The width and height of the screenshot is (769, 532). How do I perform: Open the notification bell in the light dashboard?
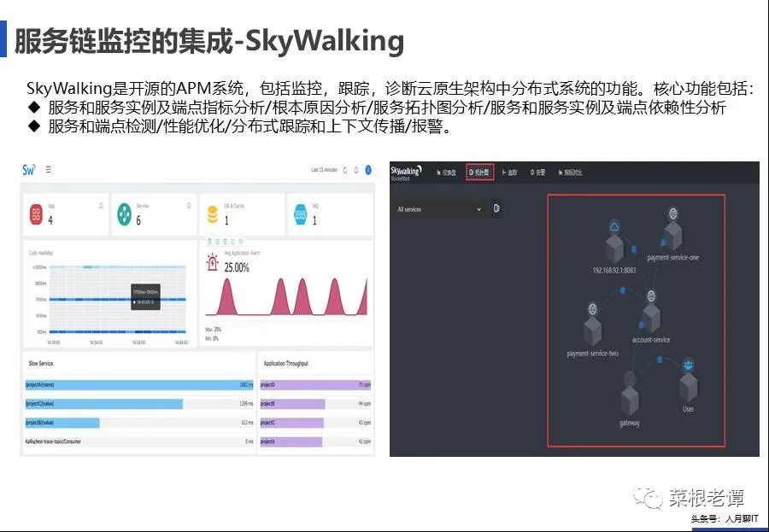click(x=356, y=170)
